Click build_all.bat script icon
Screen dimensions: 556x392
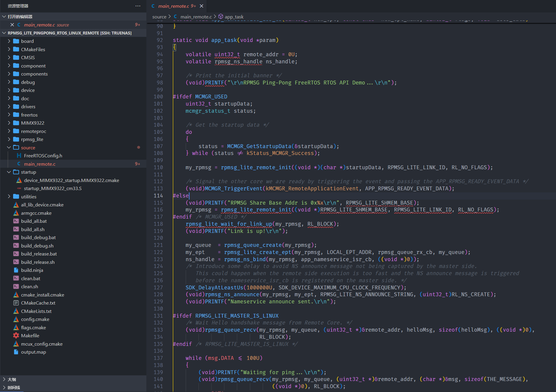coord(16,221)
